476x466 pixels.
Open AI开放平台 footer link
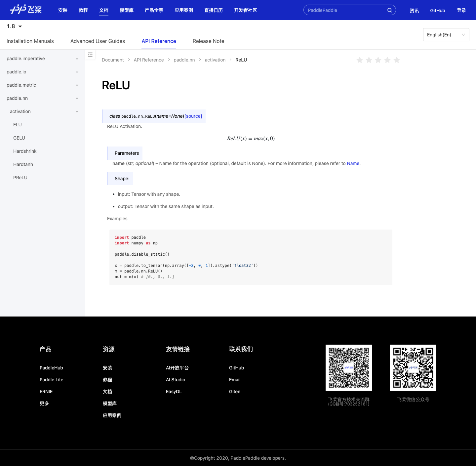pos(177,368)
